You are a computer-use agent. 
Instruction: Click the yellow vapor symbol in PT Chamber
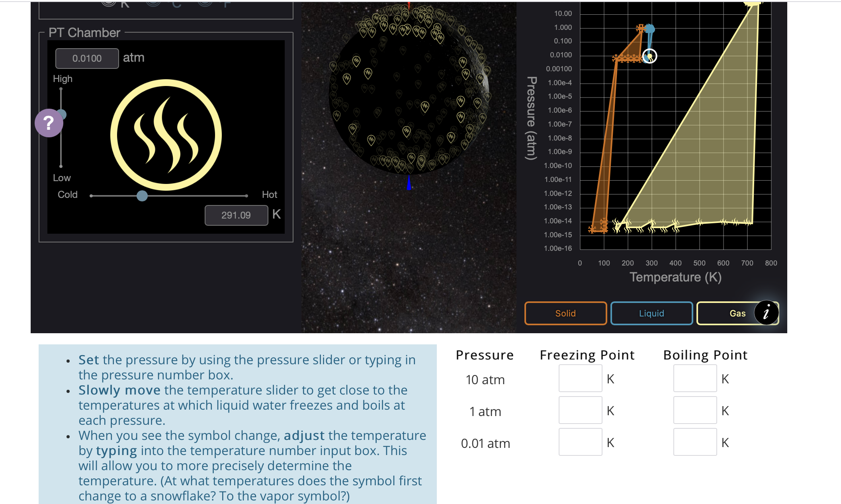[166, 135]
